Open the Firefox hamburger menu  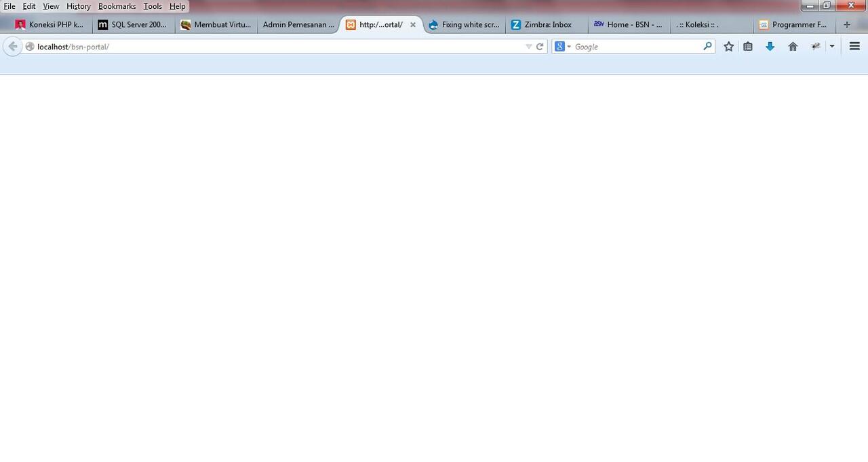pyautogui.click(x=854, y=46)
